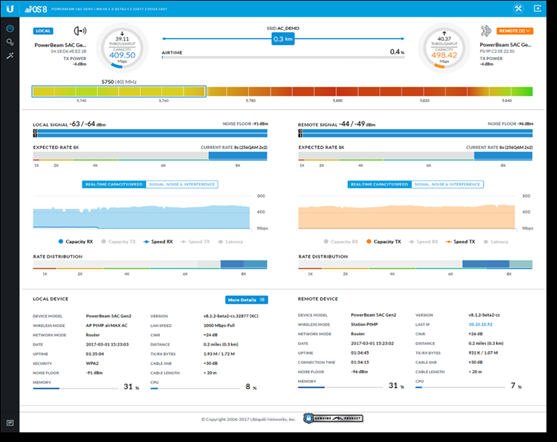
Task: Toggle the remote Capacity TX legend
Action: click(384, 242)
